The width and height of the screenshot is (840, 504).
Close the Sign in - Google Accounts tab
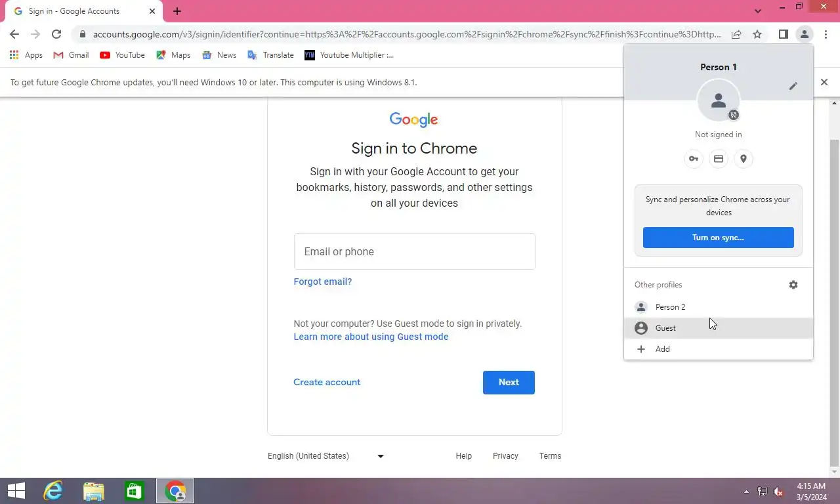(x=152, y=11)
